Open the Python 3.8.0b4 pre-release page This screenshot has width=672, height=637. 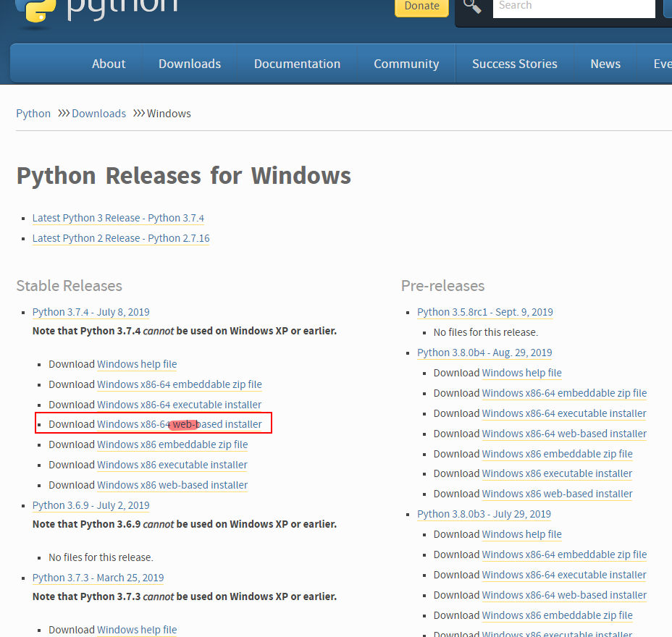point(484,353)
